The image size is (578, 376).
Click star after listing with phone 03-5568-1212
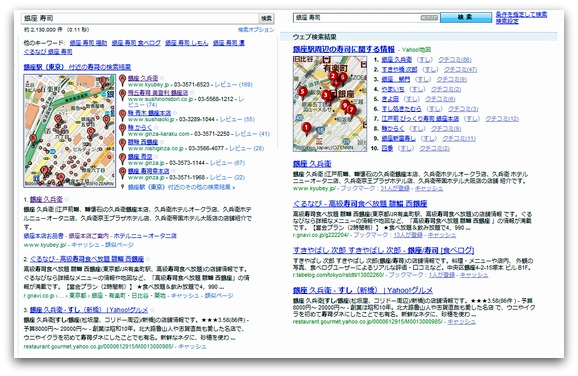pos(191,93)
